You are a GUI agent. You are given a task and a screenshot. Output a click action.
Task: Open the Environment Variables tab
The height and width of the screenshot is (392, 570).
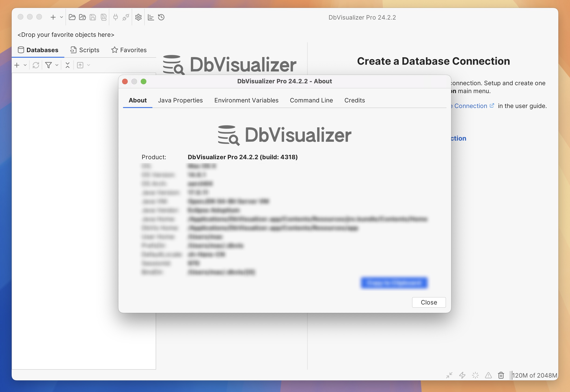click(246, 100)
